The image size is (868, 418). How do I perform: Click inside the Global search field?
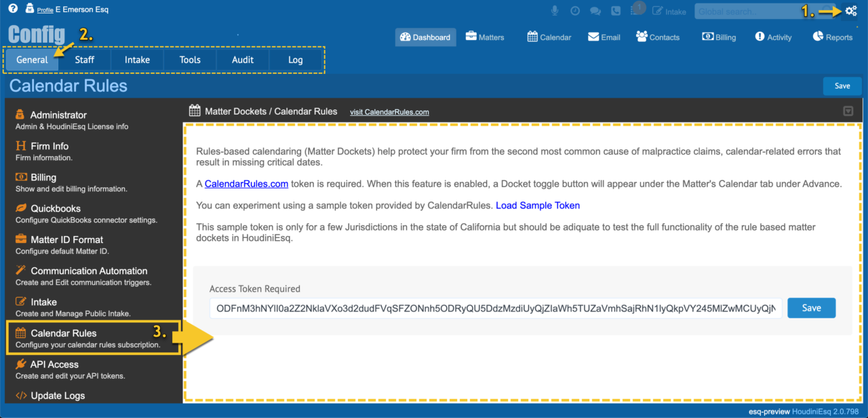[x=739, y=11]
